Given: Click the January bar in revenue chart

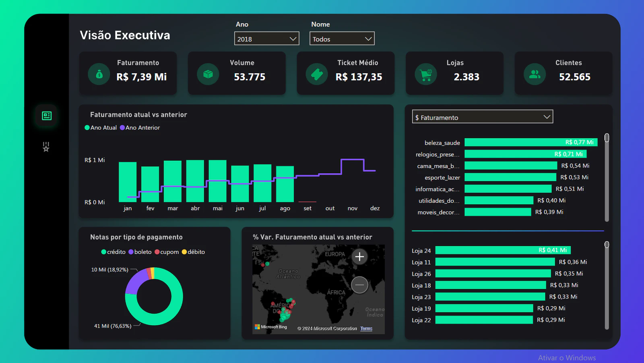Looking at the screenshot, I should tap(128, 182).
